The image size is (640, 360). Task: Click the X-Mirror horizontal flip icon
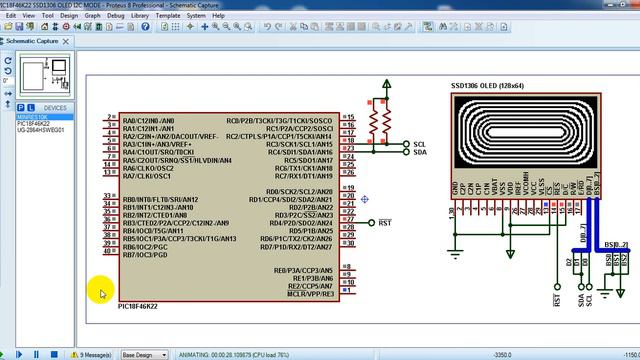(x=8, y=94)
